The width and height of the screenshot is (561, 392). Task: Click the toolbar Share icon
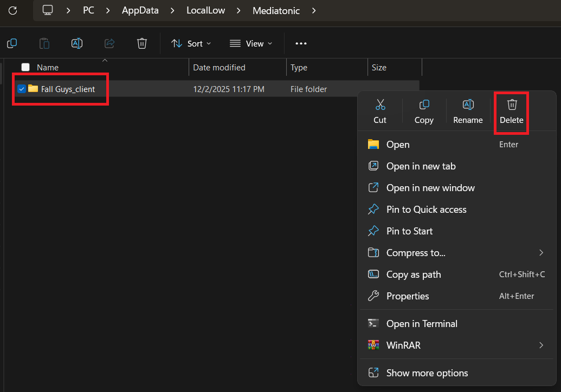pyautogui.click(x=109, y=43)
